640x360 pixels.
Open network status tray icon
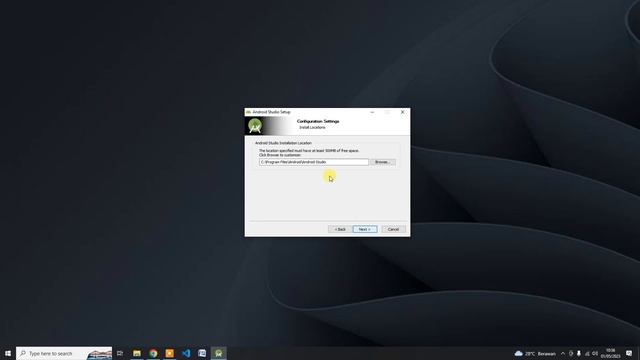(587, 353)
